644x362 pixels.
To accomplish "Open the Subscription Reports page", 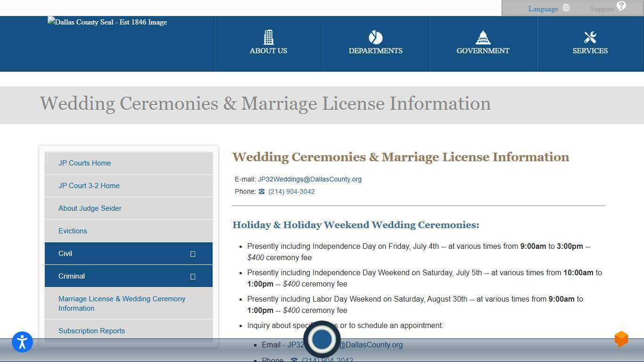I will pos(91,331).
